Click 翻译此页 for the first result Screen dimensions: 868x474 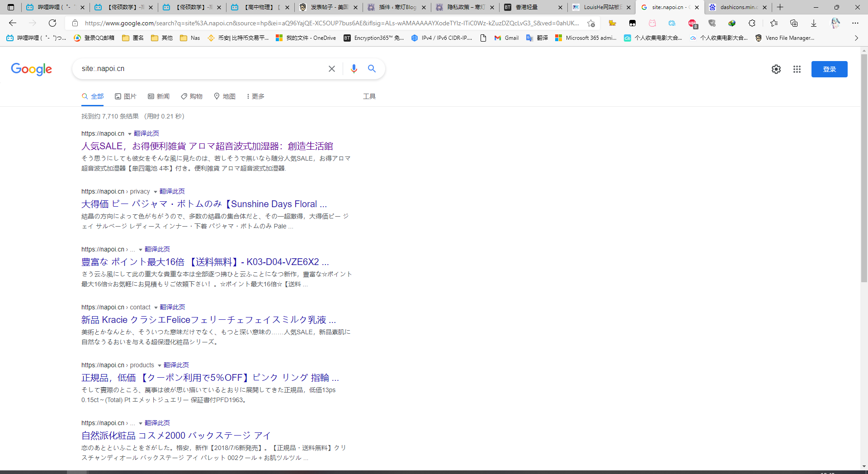(x=146, y=133)
